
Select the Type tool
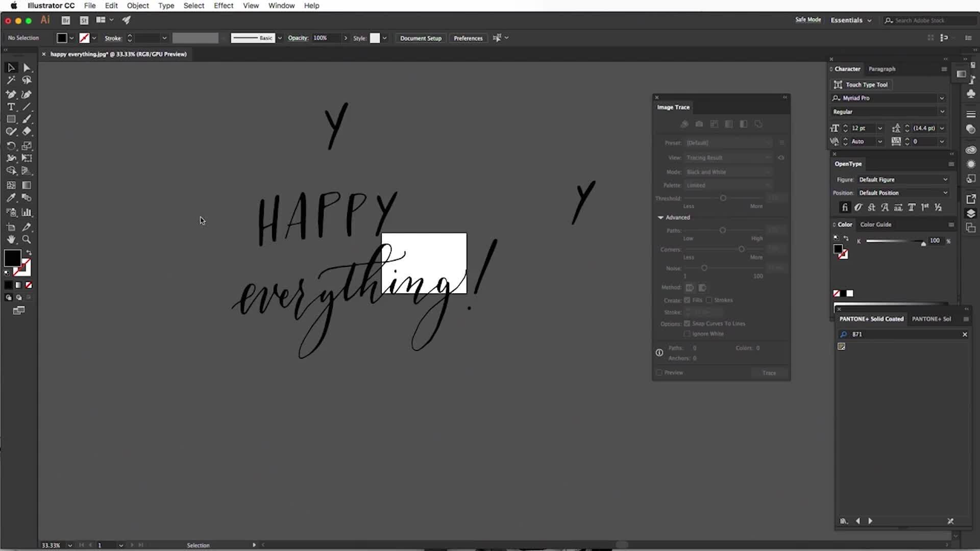[11, 107]
